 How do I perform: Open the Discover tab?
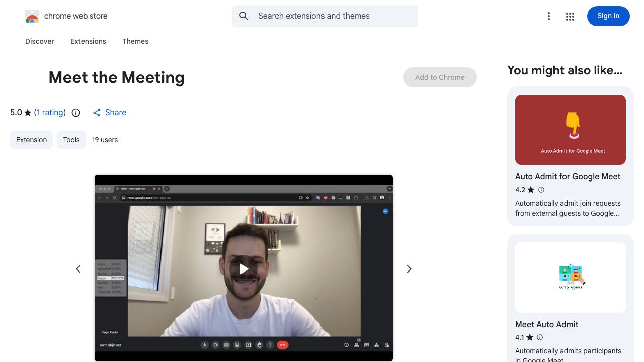click(x=40, y=41)
